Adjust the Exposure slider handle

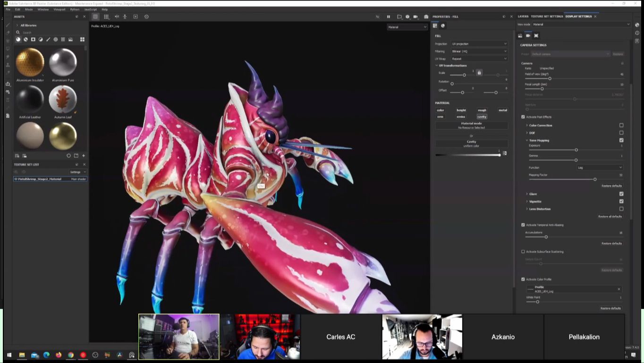576,150
